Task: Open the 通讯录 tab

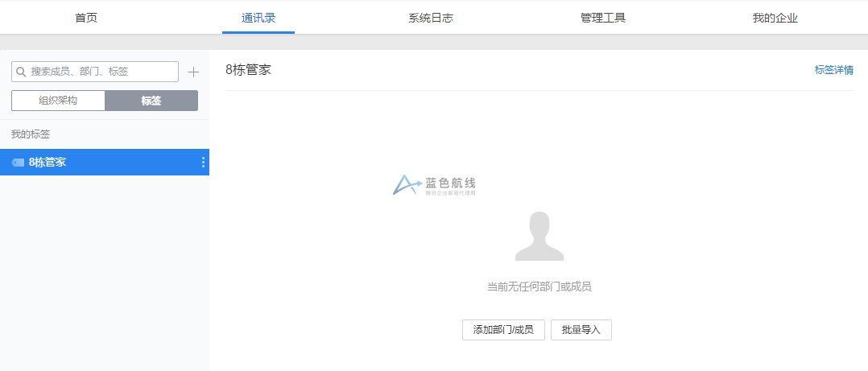Action: pyautogui.click(x=258, y=18)
